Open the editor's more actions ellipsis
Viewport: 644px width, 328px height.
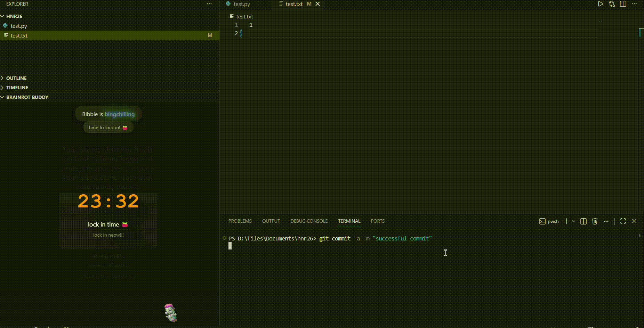(634, 4)
